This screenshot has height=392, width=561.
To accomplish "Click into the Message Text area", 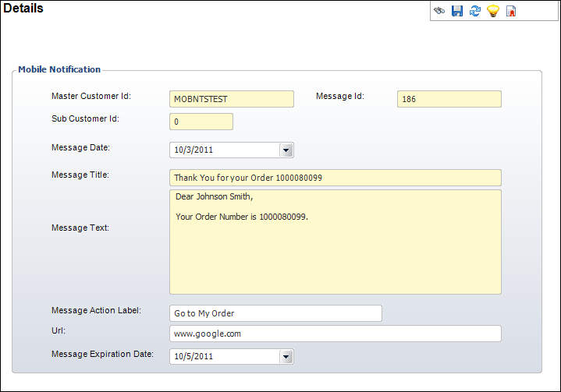I will 335,242.
